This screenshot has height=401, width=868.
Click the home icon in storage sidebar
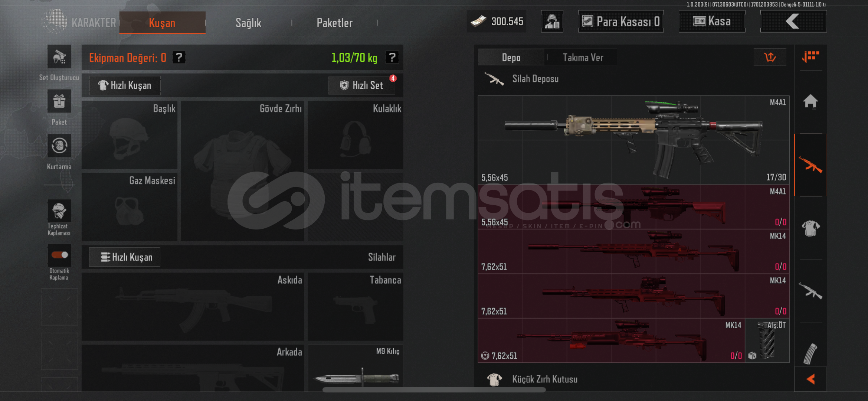pos(810,101)
